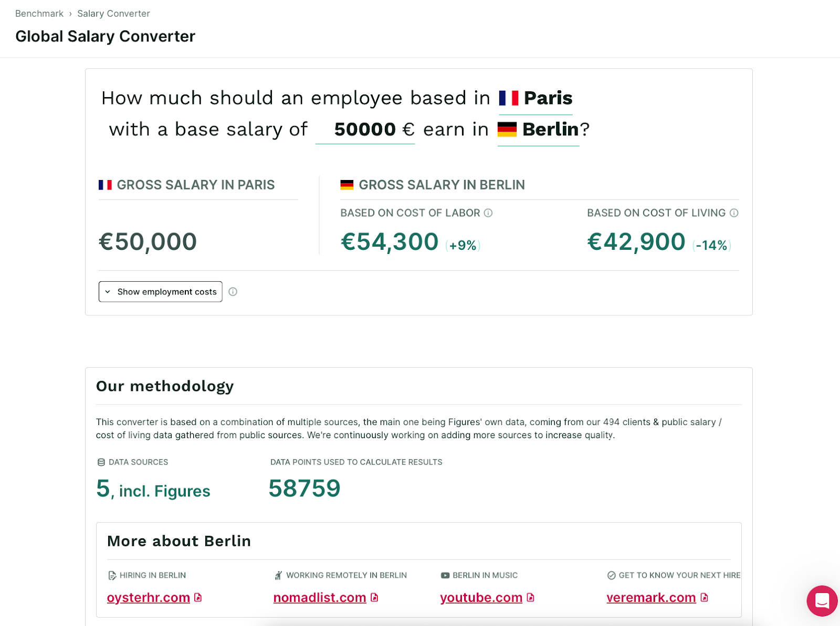Open the oysterhr.com link

149,598
